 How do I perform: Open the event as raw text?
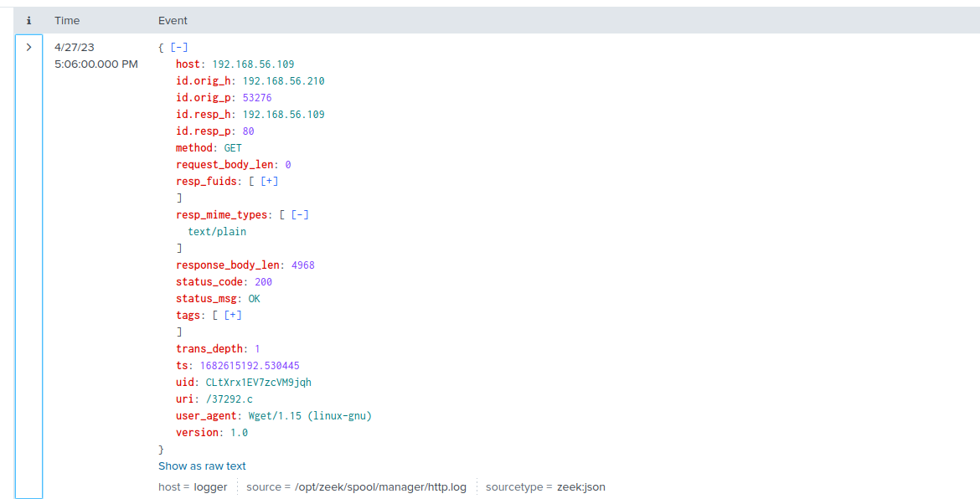[x=202, y=466]
